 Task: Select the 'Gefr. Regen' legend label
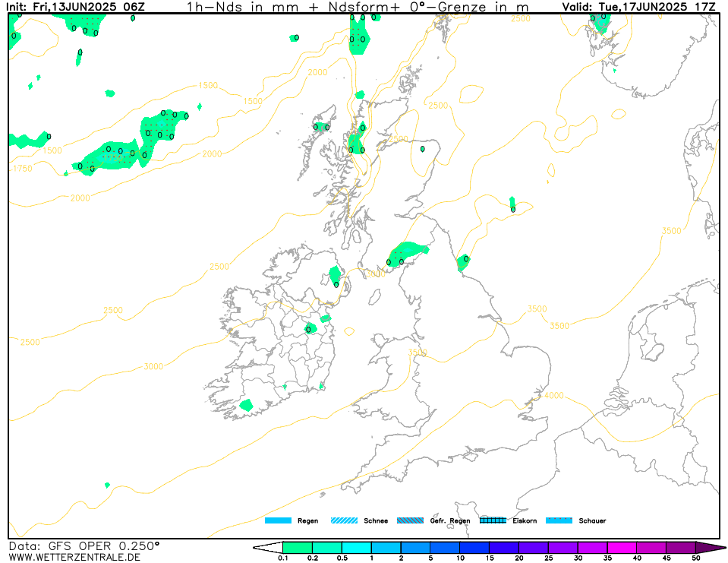pos(450,521)
